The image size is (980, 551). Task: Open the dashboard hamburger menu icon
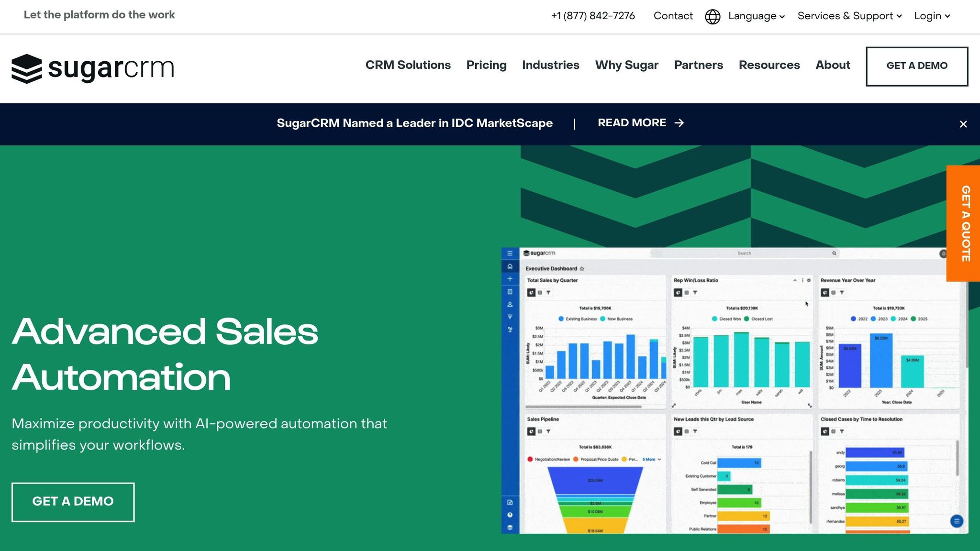(510, 253)
